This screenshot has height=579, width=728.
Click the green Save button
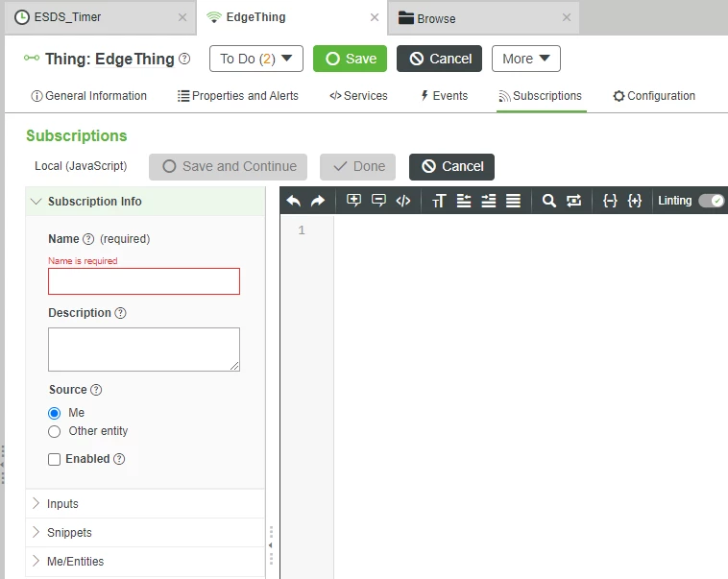(350, 59)
